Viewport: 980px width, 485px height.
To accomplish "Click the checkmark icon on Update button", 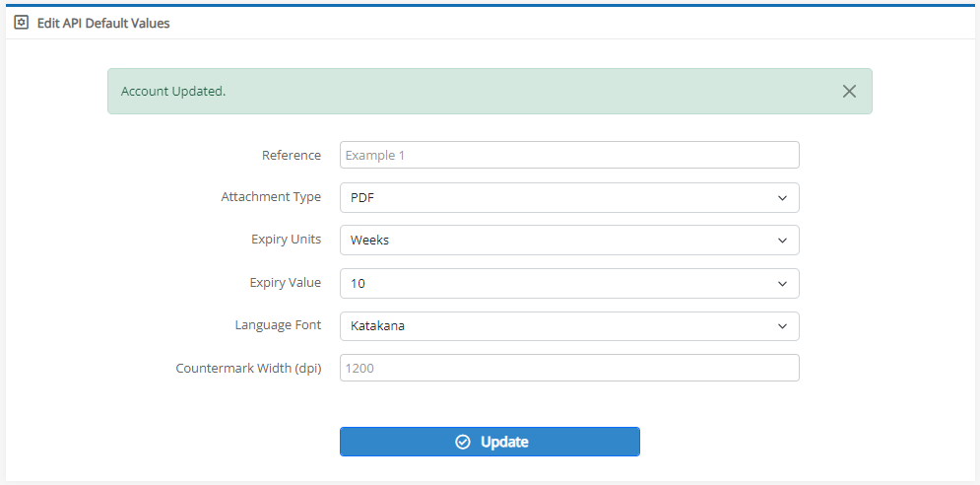I will tap(463, 442).
